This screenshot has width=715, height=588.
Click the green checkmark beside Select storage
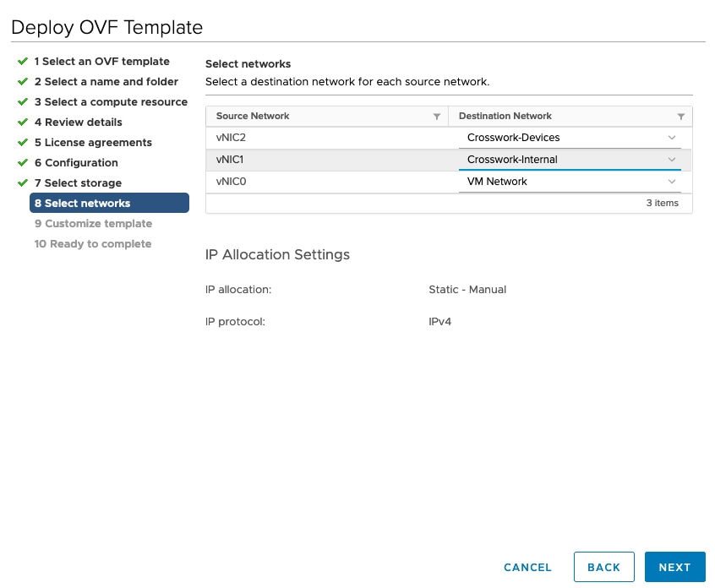23,182
